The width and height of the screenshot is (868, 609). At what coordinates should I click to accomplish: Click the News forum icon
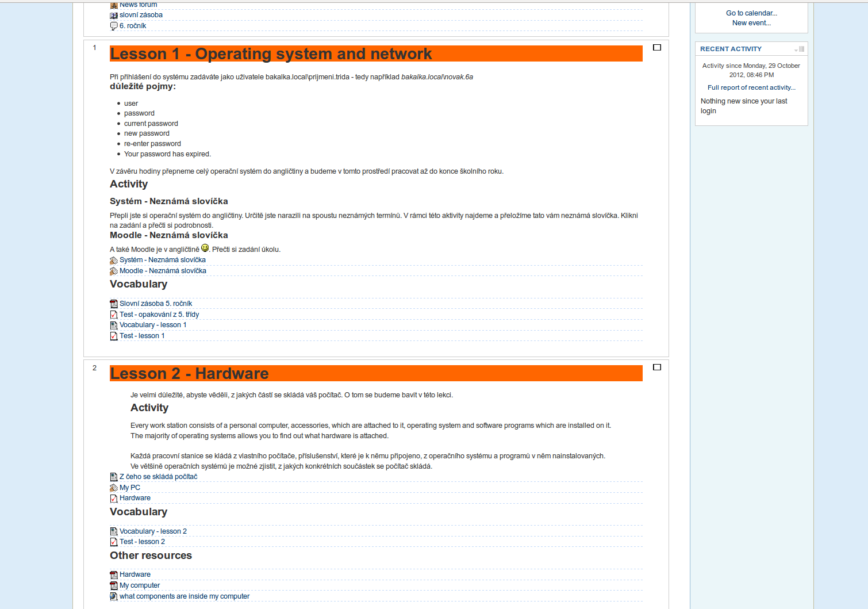[114, 5]
